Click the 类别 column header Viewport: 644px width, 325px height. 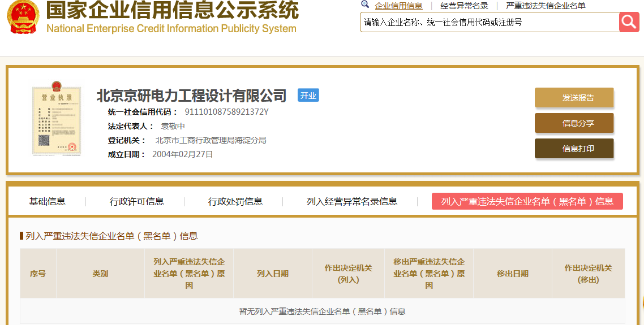click(x=100, y=274)
